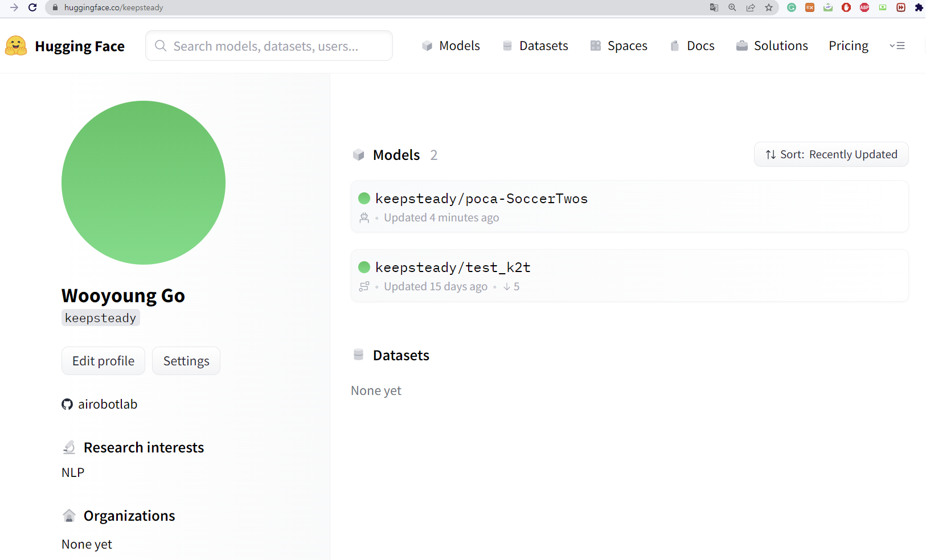Click the keepsteady username badge
The height and width of the screenshot is (560, 926).
(101, 318)
